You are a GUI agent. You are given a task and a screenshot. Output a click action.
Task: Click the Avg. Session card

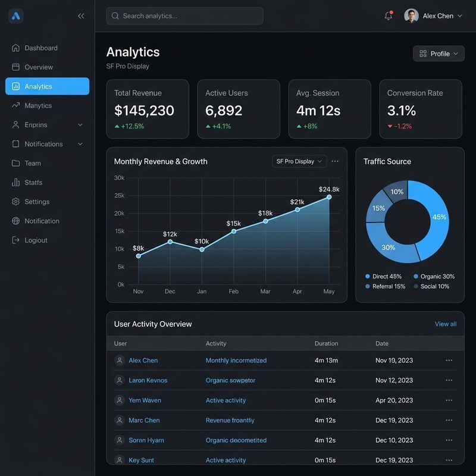pos(330,109)
